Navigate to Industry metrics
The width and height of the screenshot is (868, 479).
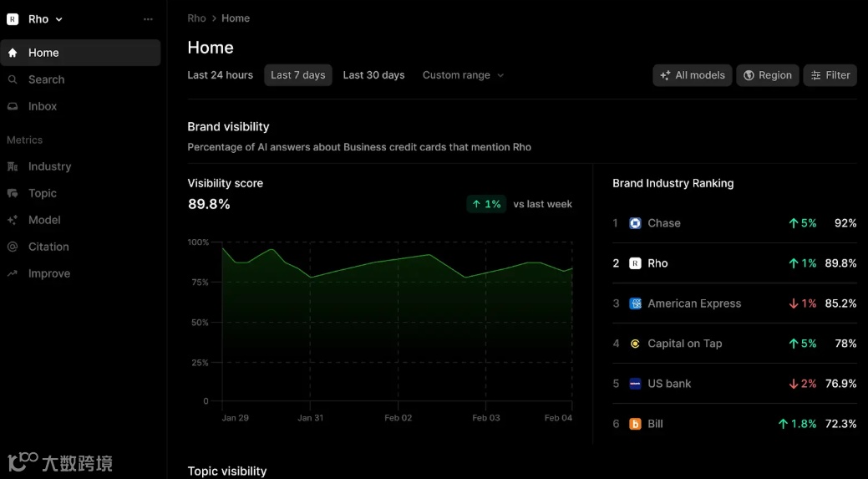pyautogui.click(x=80, y=166)
